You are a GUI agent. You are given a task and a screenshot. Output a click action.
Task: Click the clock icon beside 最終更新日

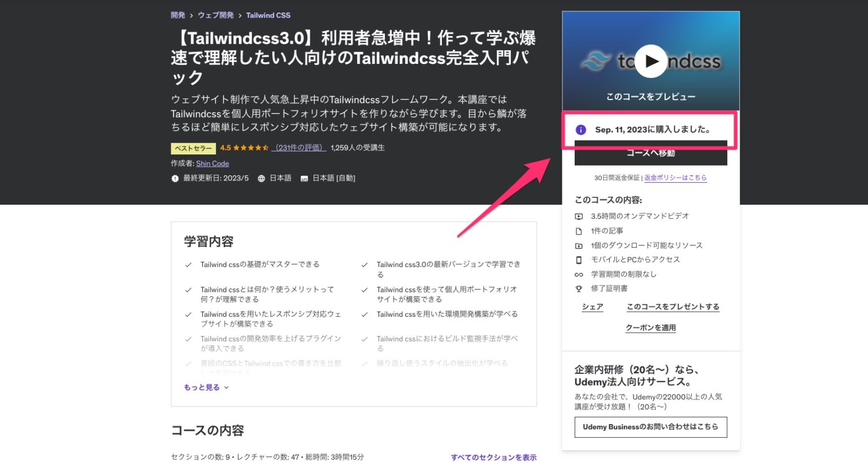click(175, 178)
